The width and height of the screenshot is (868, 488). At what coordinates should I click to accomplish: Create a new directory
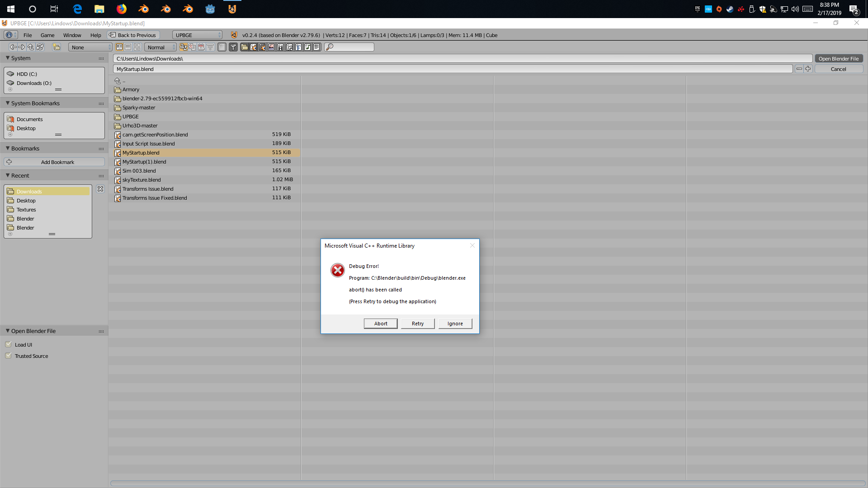pyautogui.click(x=57, y=47)
